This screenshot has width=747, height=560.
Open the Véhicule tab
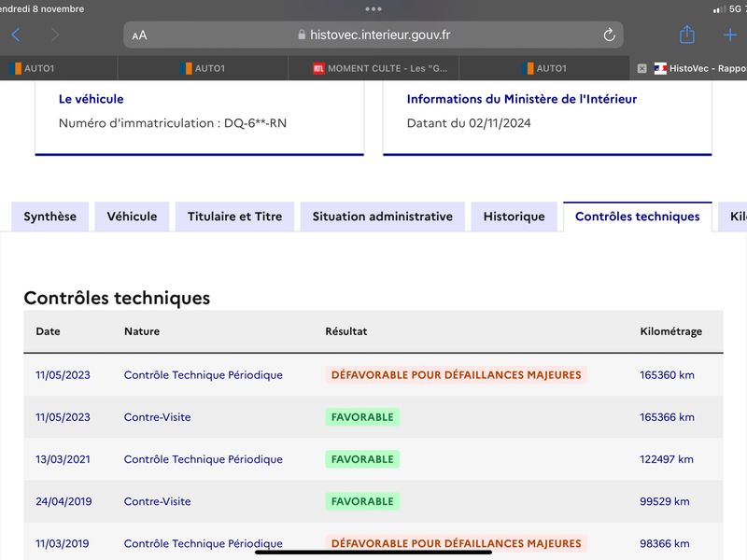click(132, 217)
